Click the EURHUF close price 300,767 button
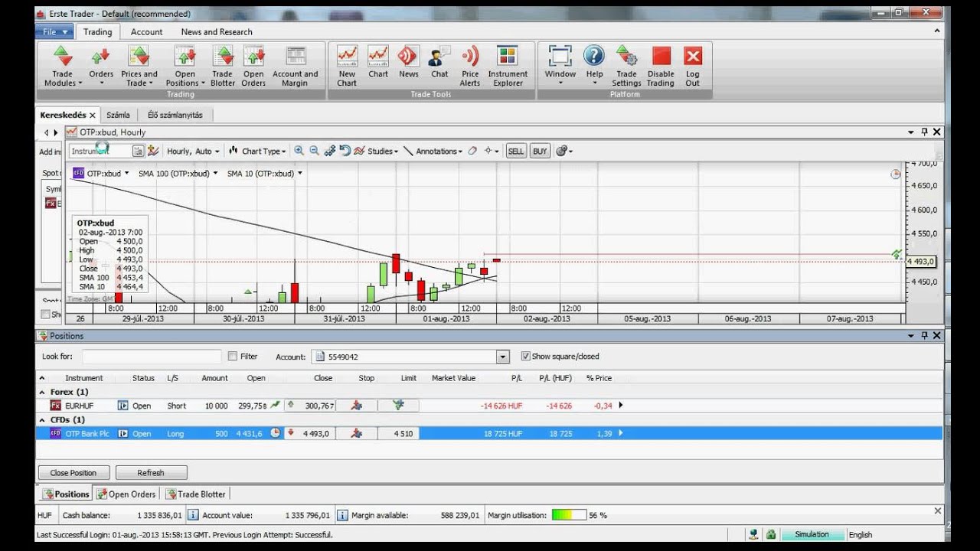The width and height of the screenshot is (980, 551). coord(311,406)
